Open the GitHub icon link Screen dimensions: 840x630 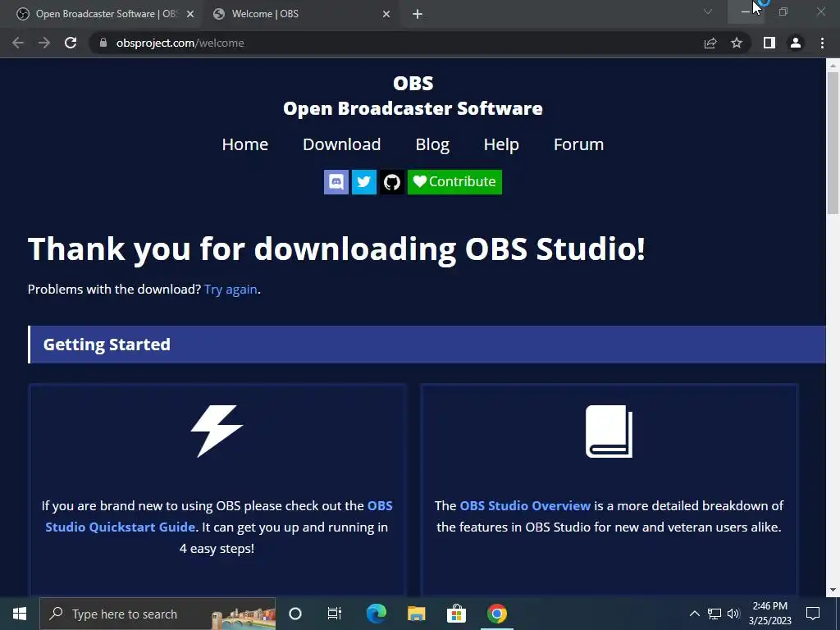coord(391,182)
